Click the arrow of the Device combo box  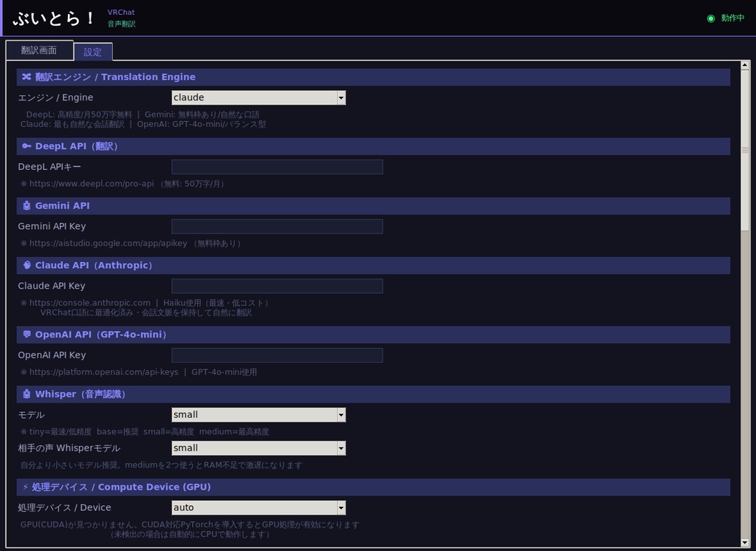341,507
